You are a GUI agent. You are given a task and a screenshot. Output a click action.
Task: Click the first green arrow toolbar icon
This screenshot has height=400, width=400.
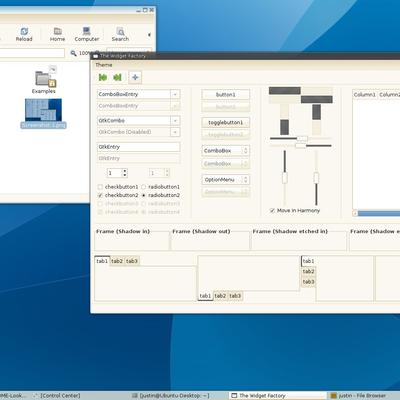(x=103, y=77)
